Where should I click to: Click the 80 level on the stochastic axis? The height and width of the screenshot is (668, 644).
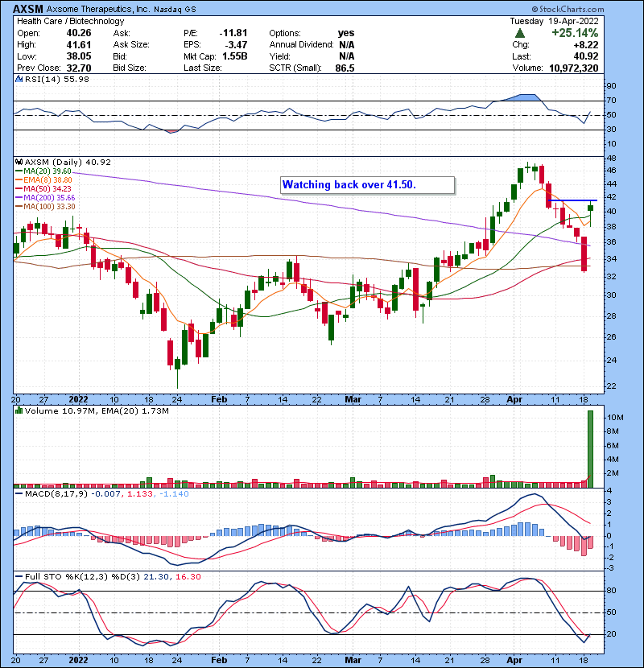tap(611, 591)
